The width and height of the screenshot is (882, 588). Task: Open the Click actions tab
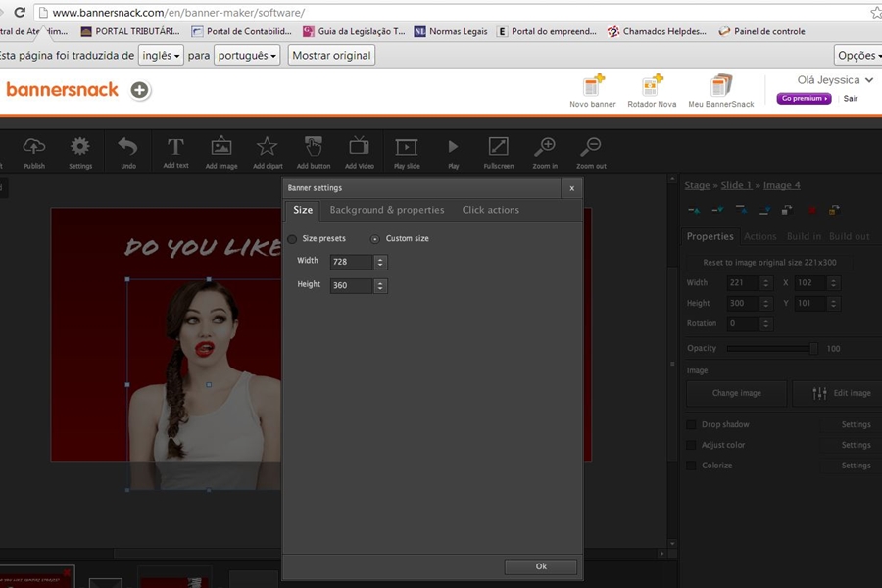click(x=491, y=210)
